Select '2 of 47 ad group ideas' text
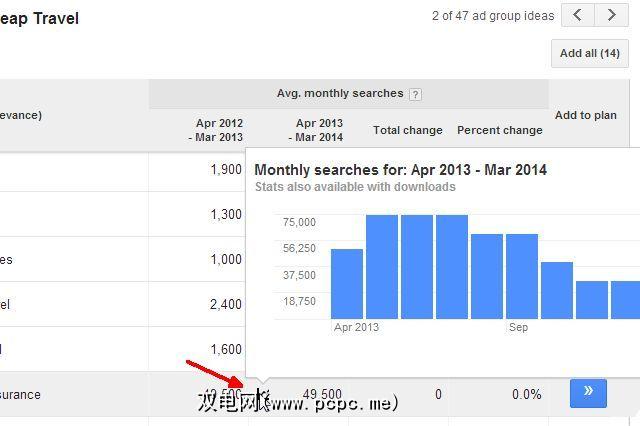Viewport: 640px width, 426px height. [x=493, y=16]
